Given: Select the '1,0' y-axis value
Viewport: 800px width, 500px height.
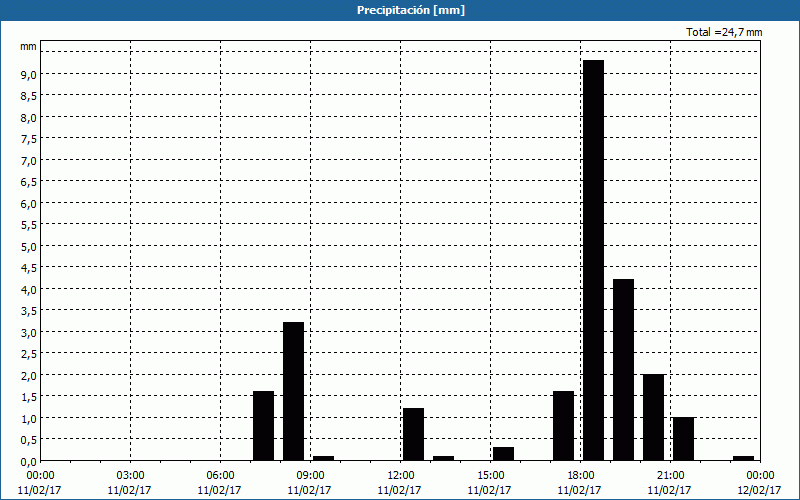Looking at the screenshot, I should pyautogui.click(x=28, y=418).
